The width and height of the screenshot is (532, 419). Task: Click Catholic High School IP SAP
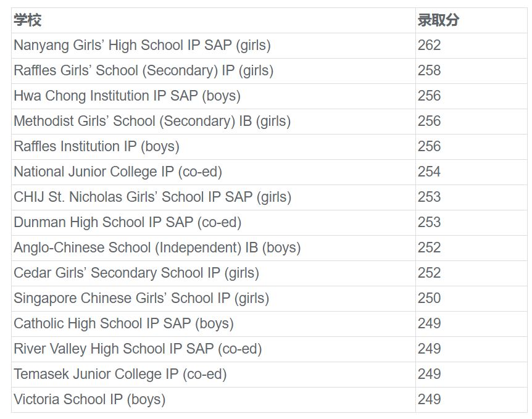123,324
